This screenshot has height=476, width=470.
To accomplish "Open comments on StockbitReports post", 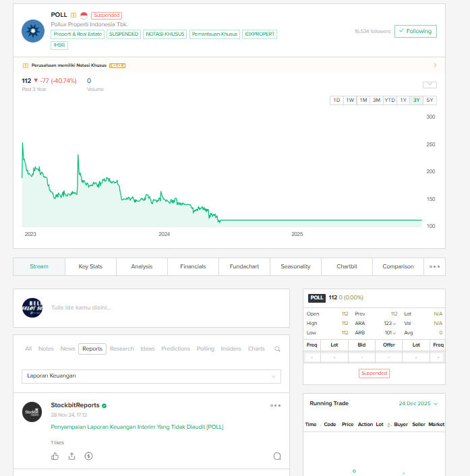I will [277, 456].
